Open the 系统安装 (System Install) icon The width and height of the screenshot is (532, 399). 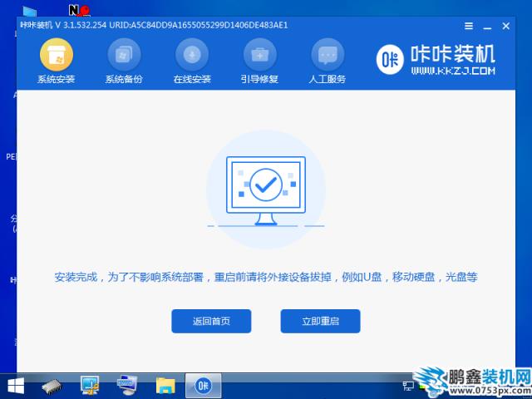click(x=57, y=56)
